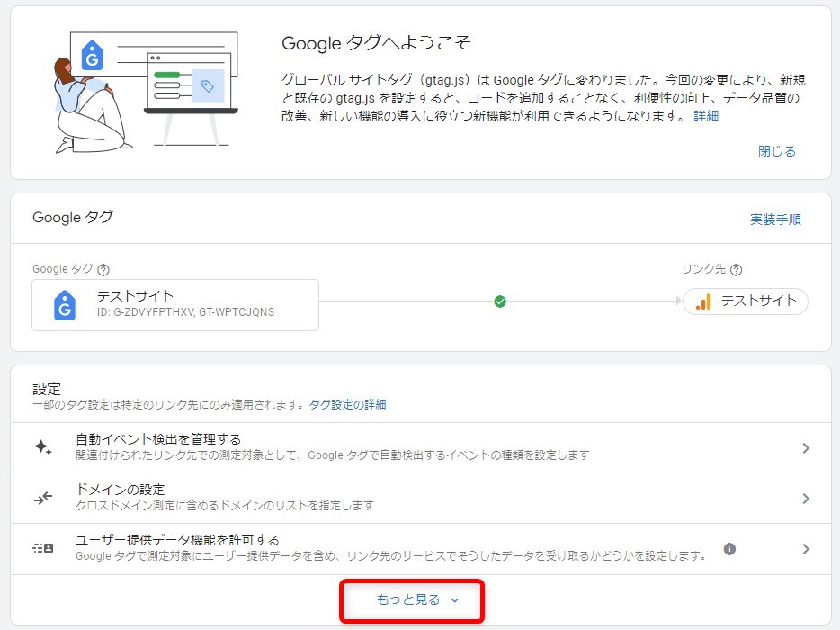
Task: Select the テストサイト destination chip
Action: tap(746, 301)
